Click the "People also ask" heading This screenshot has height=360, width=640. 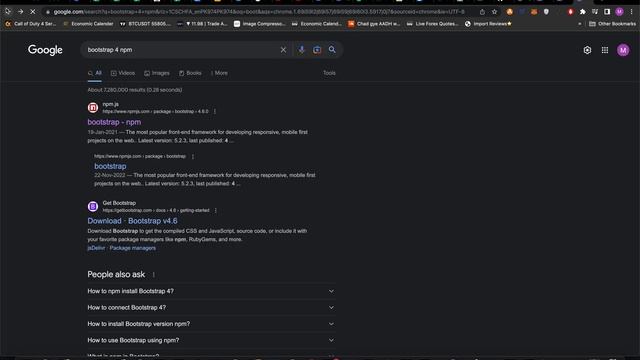[x=116, y=275]
